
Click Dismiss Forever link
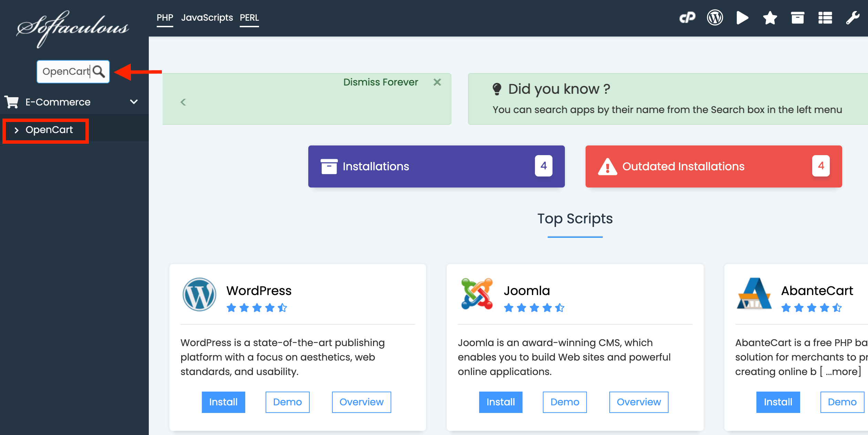pyautogui.click(x=381, y=82)
